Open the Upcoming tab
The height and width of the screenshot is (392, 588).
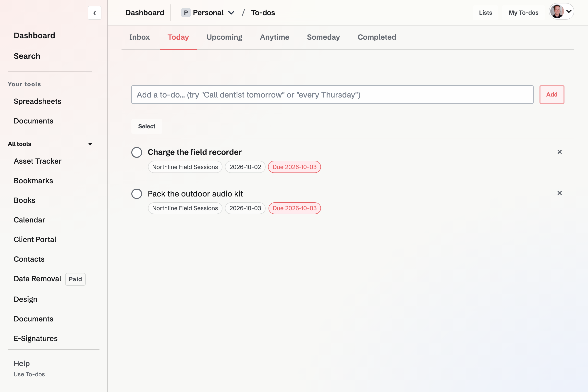[x=224, y=37]
